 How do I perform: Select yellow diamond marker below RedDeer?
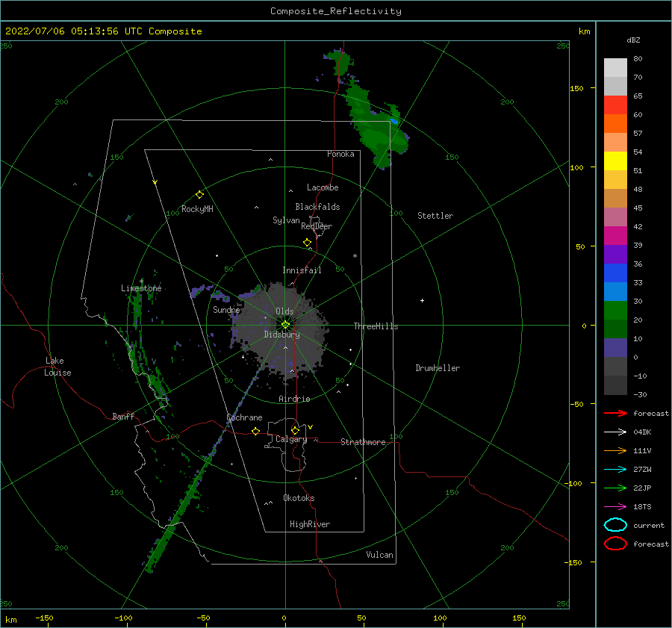coord(308,243)
